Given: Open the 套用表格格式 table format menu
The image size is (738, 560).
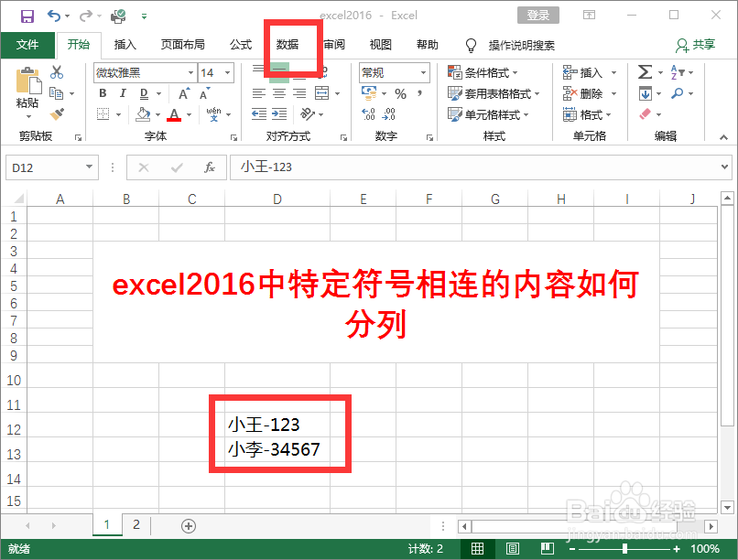Looking at the screenshot, I should point(494,93).
